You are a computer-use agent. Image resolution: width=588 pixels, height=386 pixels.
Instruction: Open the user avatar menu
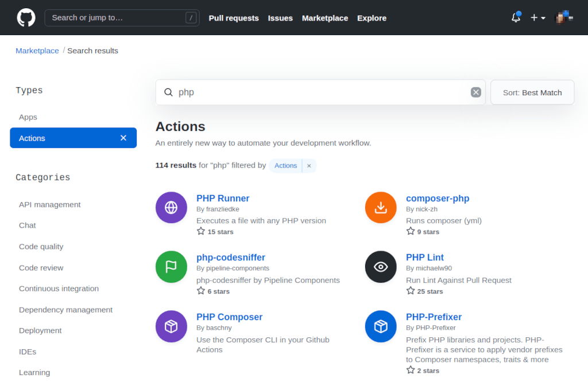[564, 17]
